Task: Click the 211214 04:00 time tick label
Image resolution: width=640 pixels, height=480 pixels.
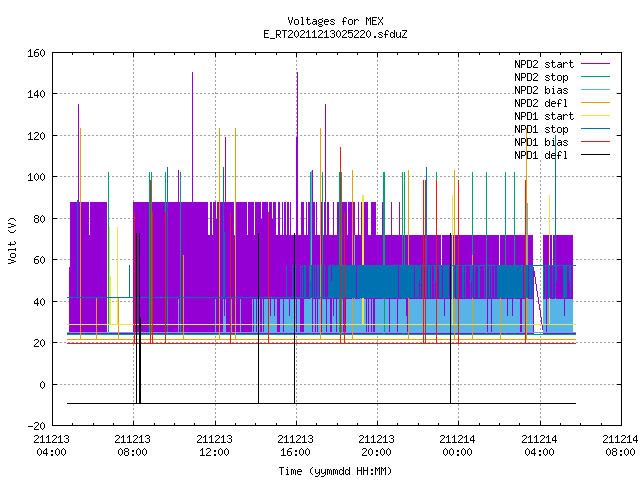Action: pyautogui.click(x=539, y=446)
